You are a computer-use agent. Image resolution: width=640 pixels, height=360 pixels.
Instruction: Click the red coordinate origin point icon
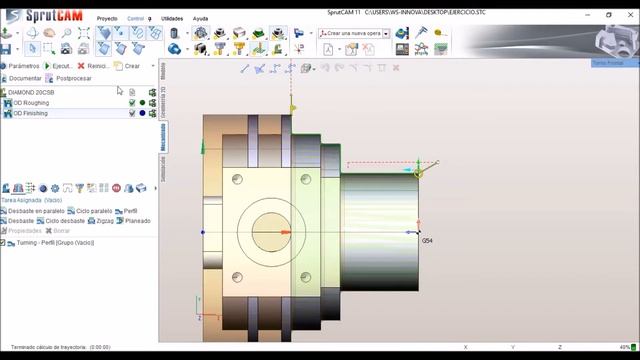[x=299, y=49]
